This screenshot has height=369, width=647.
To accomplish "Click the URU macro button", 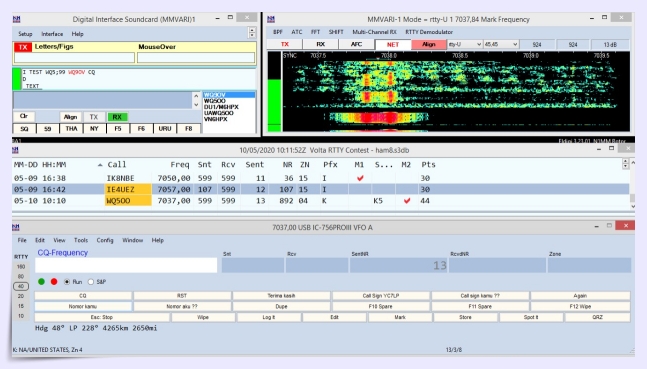I will tap(165, 128).
